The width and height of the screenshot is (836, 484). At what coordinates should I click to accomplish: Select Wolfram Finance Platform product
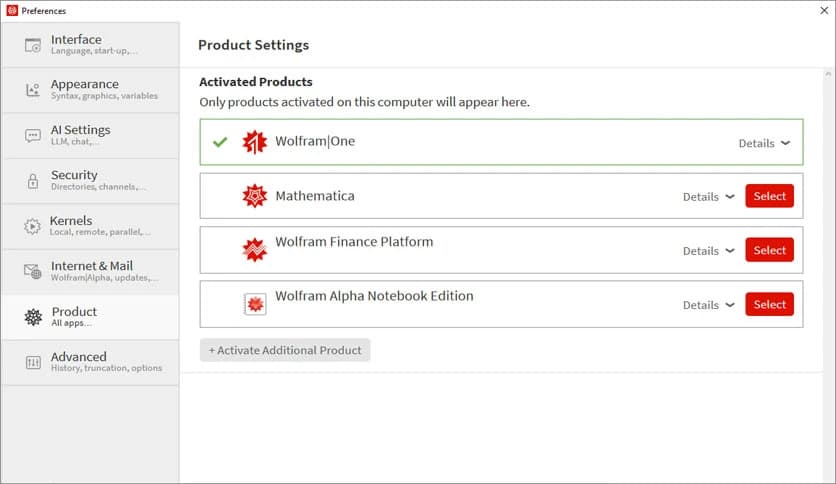[x=769, y=250]
